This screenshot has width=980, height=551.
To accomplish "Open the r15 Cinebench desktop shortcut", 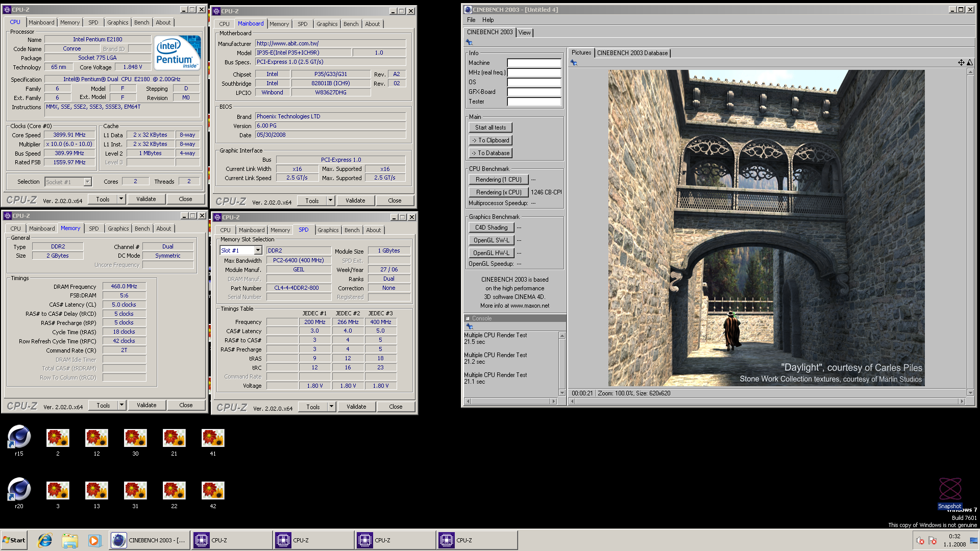I will (x=19, y=440).
